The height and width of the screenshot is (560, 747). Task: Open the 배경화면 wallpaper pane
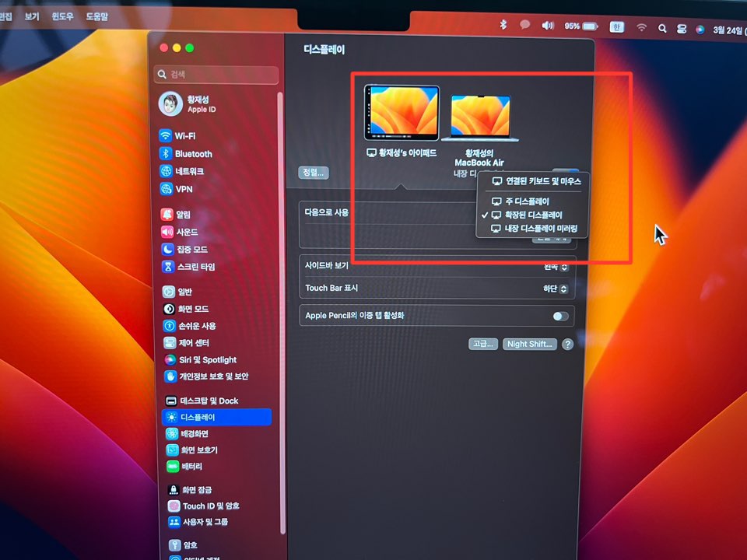[188, 434]
